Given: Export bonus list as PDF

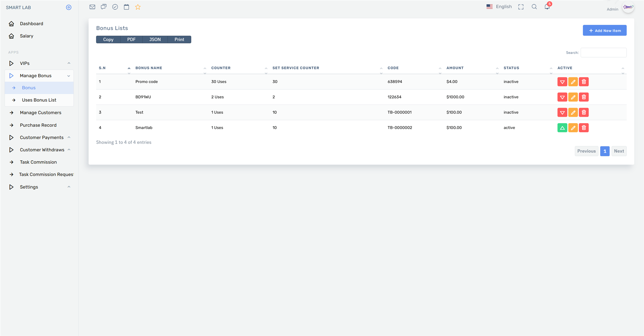Looking at the screenshot, I should point(131,40).
